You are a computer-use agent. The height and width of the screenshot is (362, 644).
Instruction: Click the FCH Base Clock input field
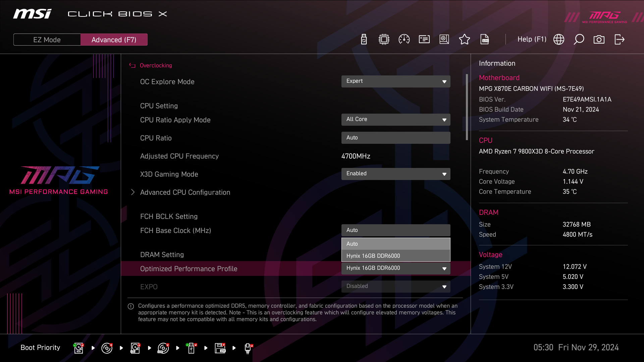pyautogui.click(x=396, y=230)
